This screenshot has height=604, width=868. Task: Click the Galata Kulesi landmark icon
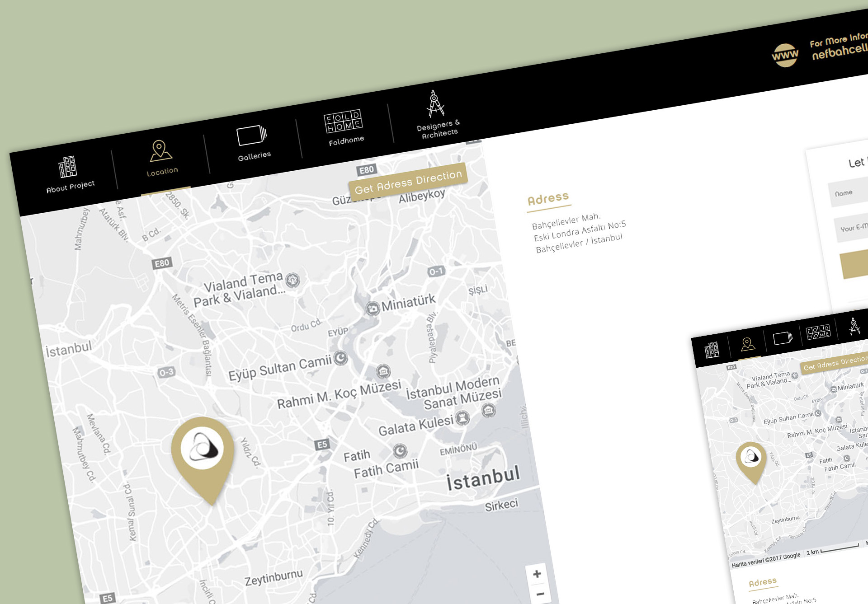point(462,418)
